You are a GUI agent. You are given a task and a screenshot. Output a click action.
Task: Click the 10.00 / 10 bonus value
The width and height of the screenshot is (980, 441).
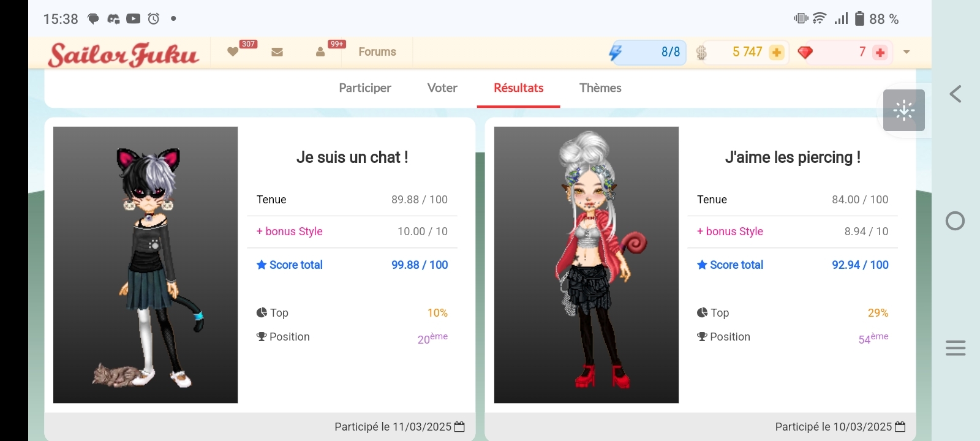pos(423,232)
